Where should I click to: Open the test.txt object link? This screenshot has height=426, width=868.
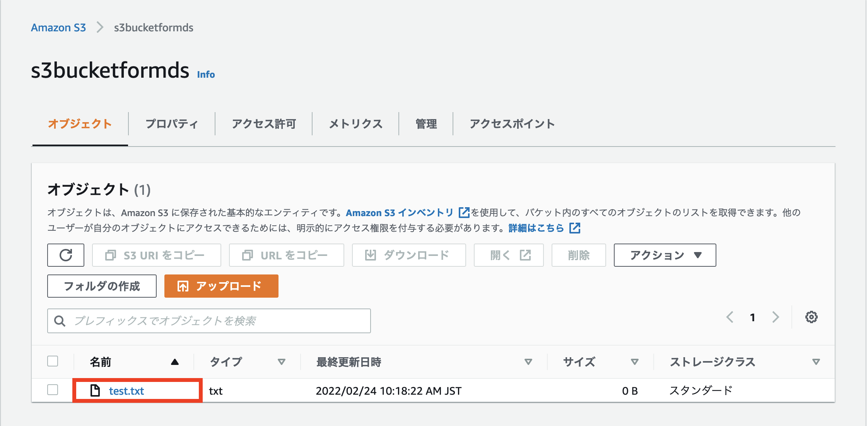[126, 391]
